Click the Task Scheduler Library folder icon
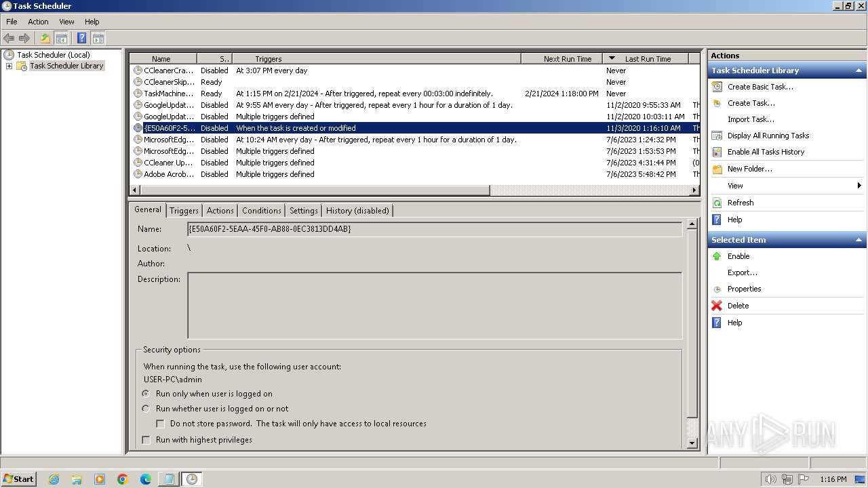868x488 pixels. click(x=22, y=66)
